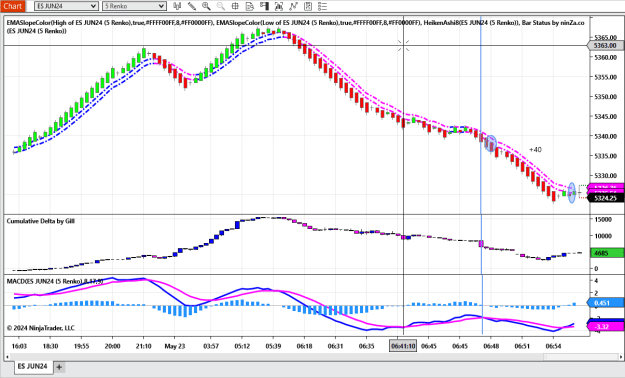Select the ES JUN24 chart tab

point(33,366)
